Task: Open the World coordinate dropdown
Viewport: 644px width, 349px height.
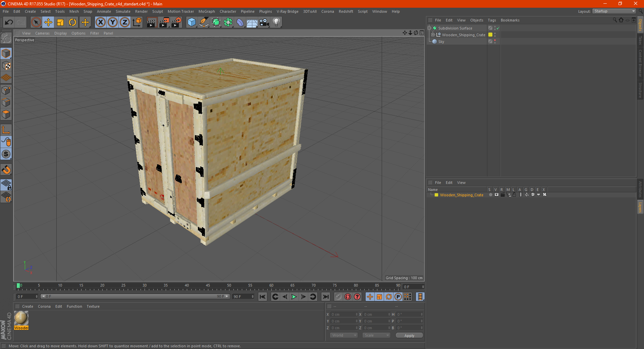Action: click(x=344, y=335)
